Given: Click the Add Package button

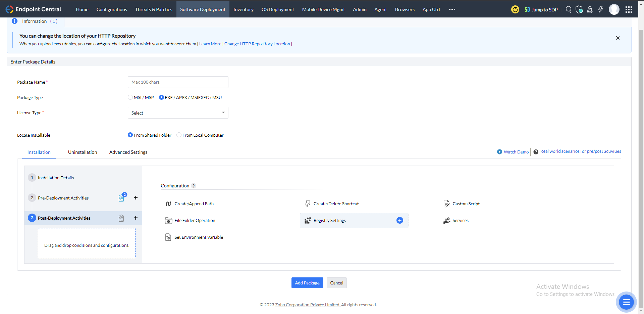Looking at the screenshot, I should [307, 282].
